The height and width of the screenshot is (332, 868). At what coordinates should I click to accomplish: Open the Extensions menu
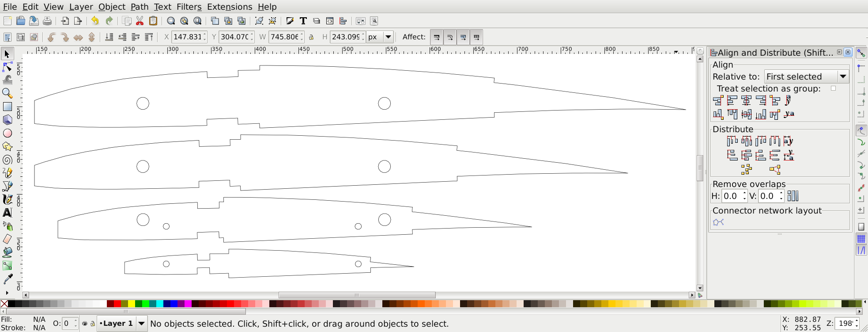[230, 7]
